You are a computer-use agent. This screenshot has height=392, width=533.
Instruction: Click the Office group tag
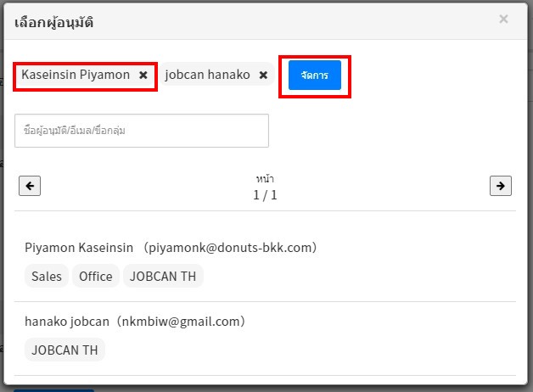(x=95, y=276)
